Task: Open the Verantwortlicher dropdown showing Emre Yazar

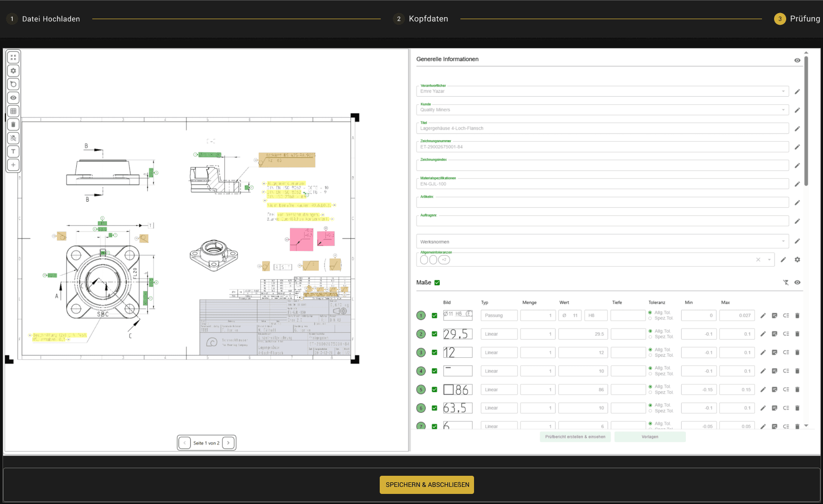Action: pos(783,91)
